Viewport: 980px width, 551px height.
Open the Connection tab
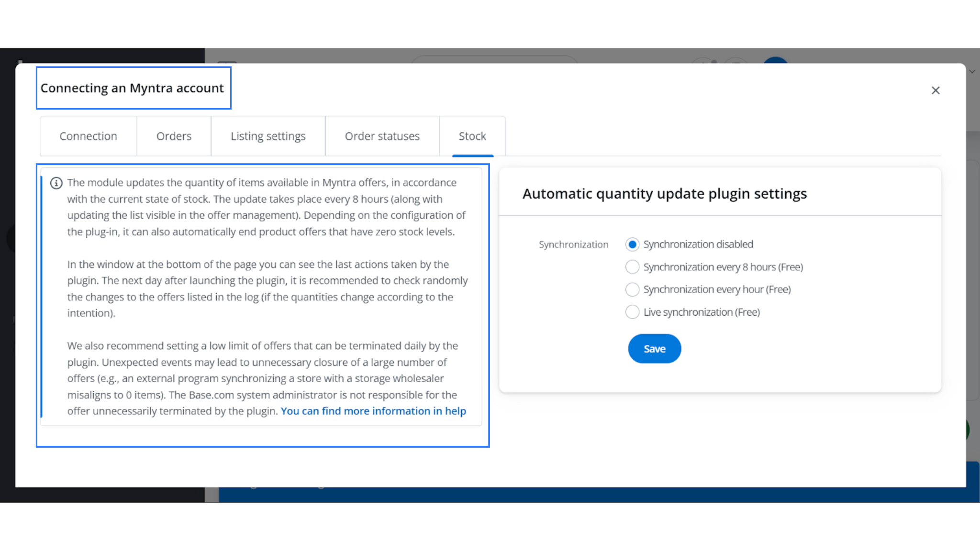tap(88, 136)
